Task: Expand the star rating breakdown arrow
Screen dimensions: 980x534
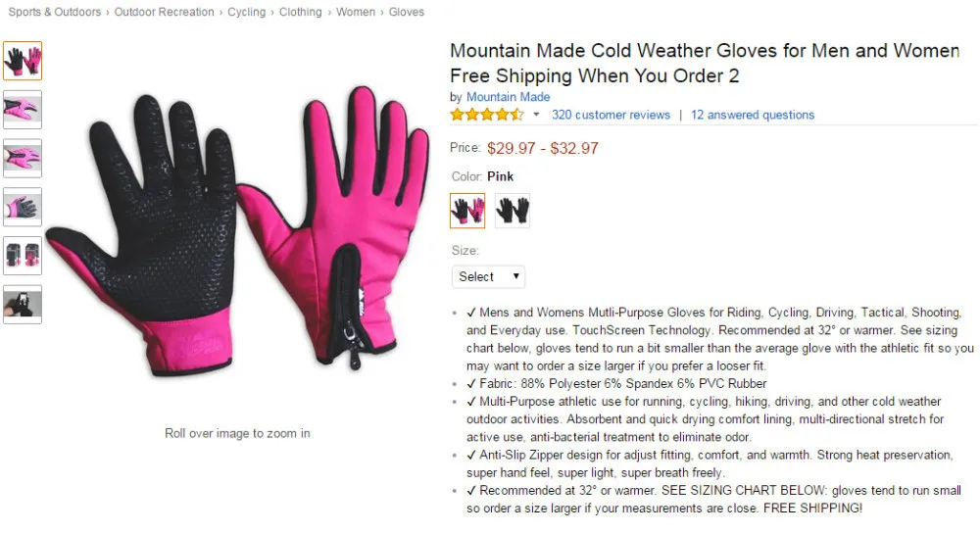Action: (536, 115)
